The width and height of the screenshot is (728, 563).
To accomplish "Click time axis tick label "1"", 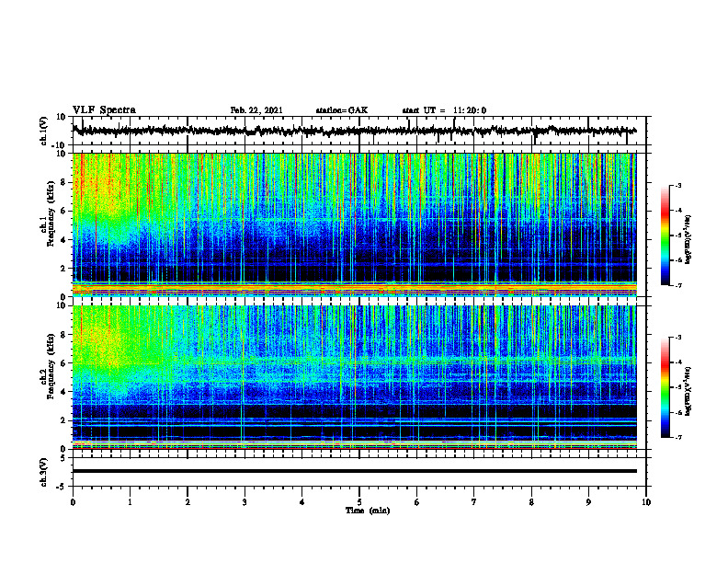I will pyautogui.click(x=130, y=502).
